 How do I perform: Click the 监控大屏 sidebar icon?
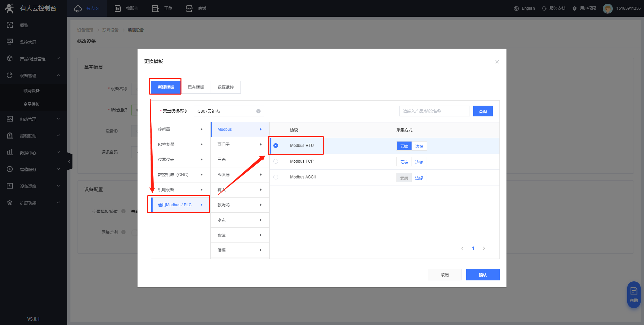pyautogui.click(x=10, y=42)
